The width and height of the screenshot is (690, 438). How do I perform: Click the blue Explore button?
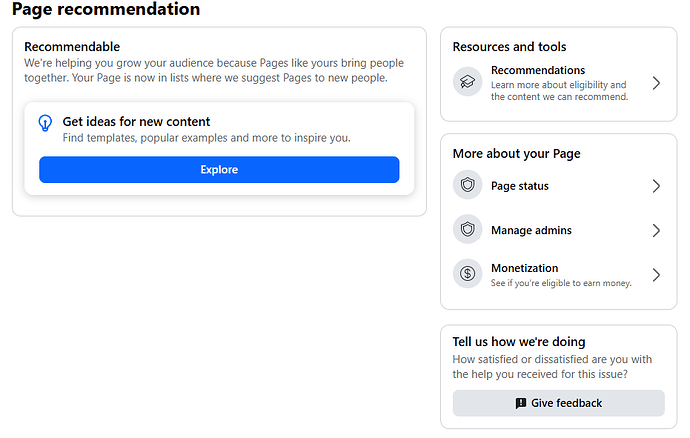(219, 169)
